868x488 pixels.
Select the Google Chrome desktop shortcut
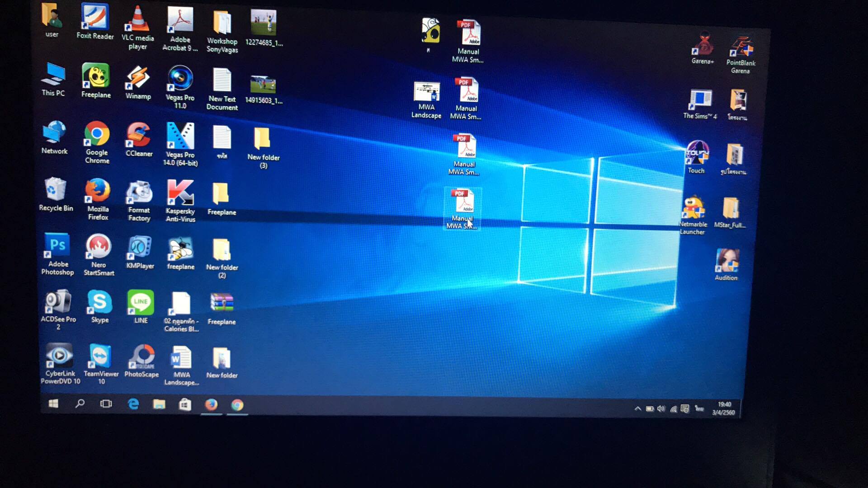(x=97, y=135)
